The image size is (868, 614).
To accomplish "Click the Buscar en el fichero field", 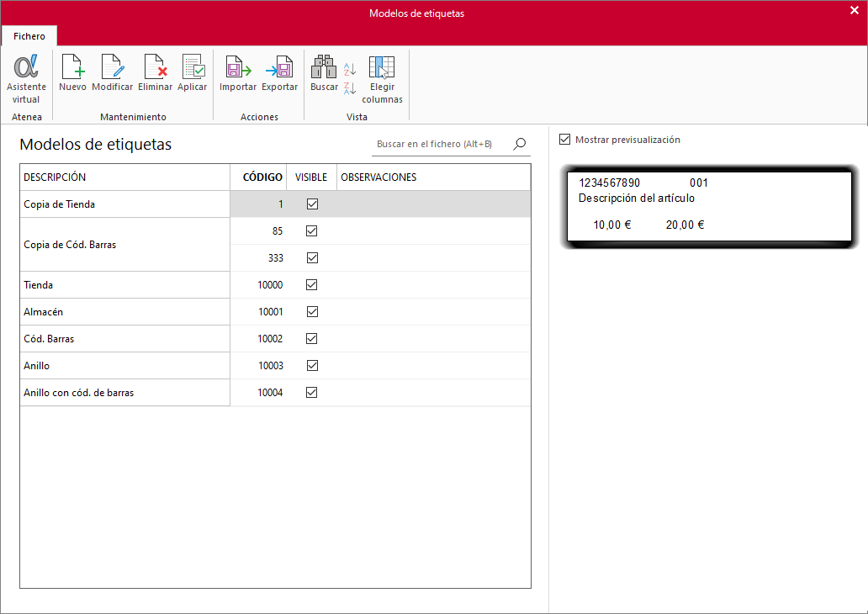I will [x=442, y=144].
